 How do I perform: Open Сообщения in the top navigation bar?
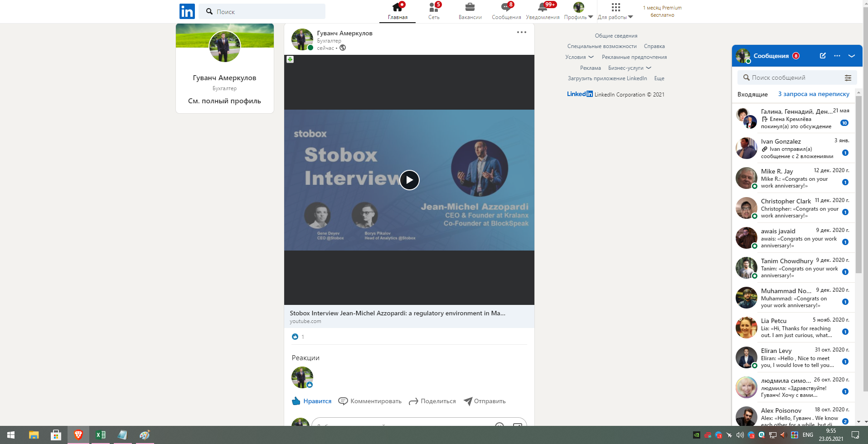click(x=506, y=11)
